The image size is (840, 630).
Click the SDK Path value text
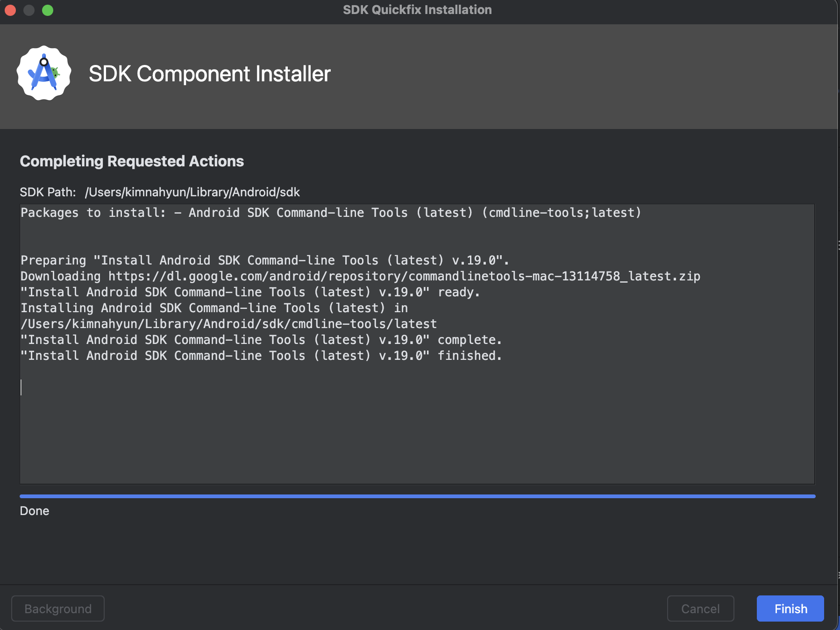point(192,192)
